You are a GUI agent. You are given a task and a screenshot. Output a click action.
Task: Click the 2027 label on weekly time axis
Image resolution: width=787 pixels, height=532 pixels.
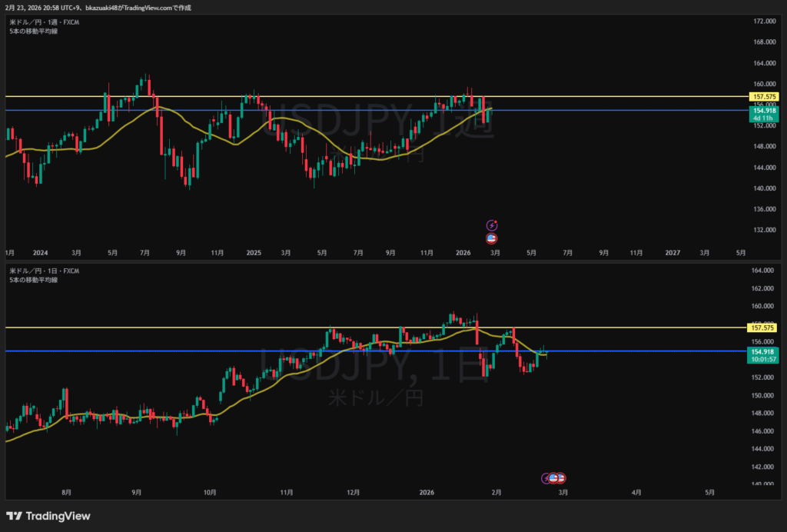point(672,252)
